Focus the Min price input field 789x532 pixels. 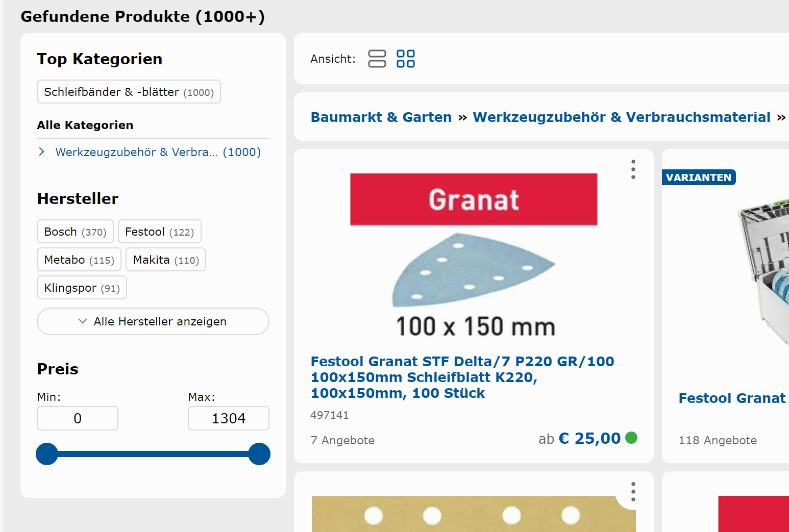coord(78,418)
